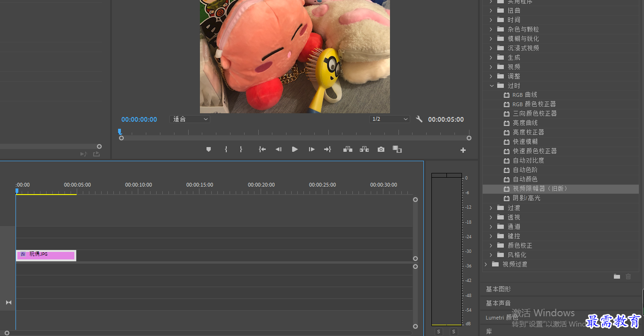644x336 pixels.
Task: Mark Out point with the right brace icon
Action: coord(241,149)
